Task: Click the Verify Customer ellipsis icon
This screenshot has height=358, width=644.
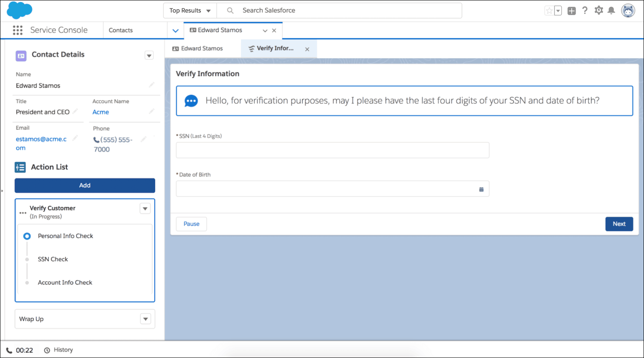Action: [23, 213]
